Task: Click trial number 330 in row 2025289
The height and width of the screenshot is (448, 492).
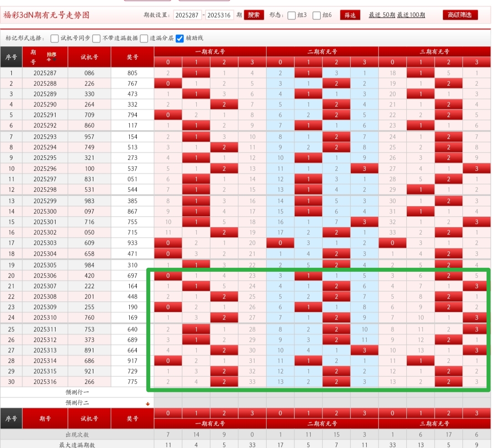Action: (x=89, y=94)
